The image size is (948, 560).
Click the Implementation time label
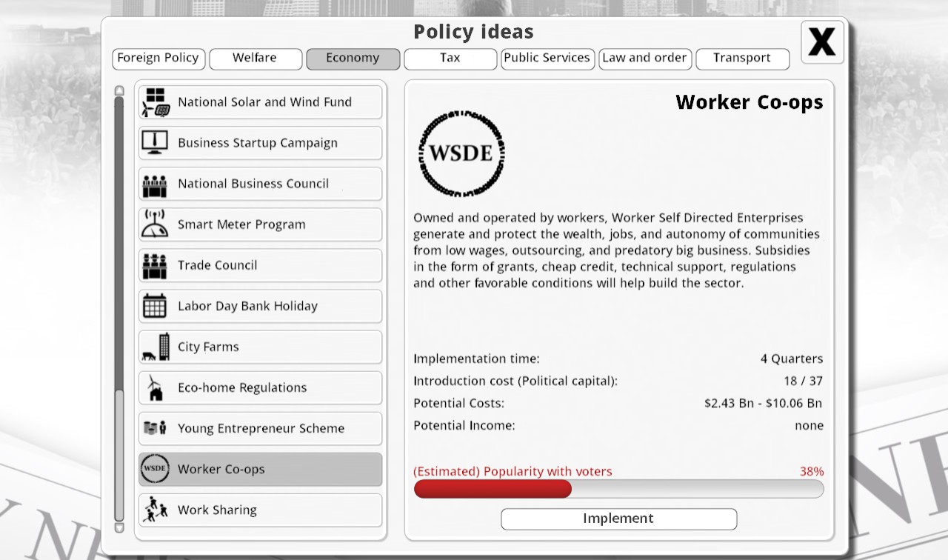[x=477, y=359]
